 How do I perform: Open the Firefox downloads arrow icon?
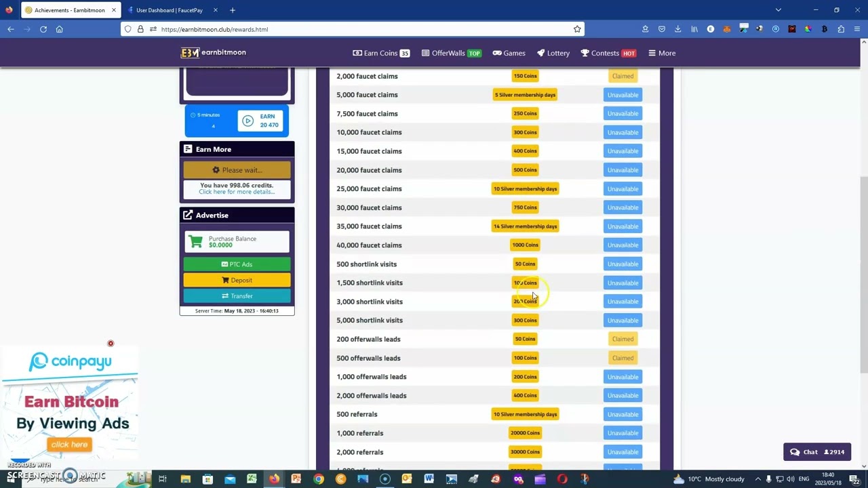pyautogui.click(x=678, y=29)
